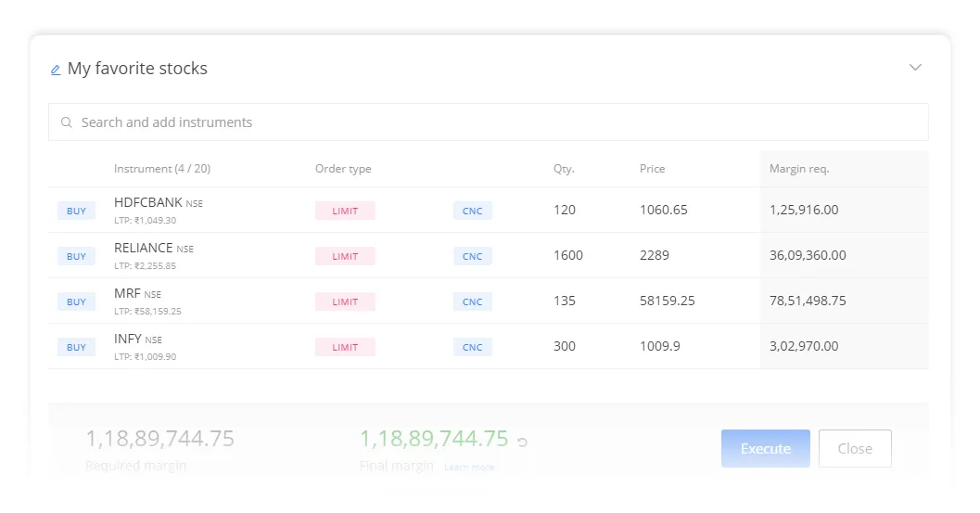Click HDFCBANK quantity 120
Image resolution: width=980 pixels, height=513 pixels.
tap(565, 211)
